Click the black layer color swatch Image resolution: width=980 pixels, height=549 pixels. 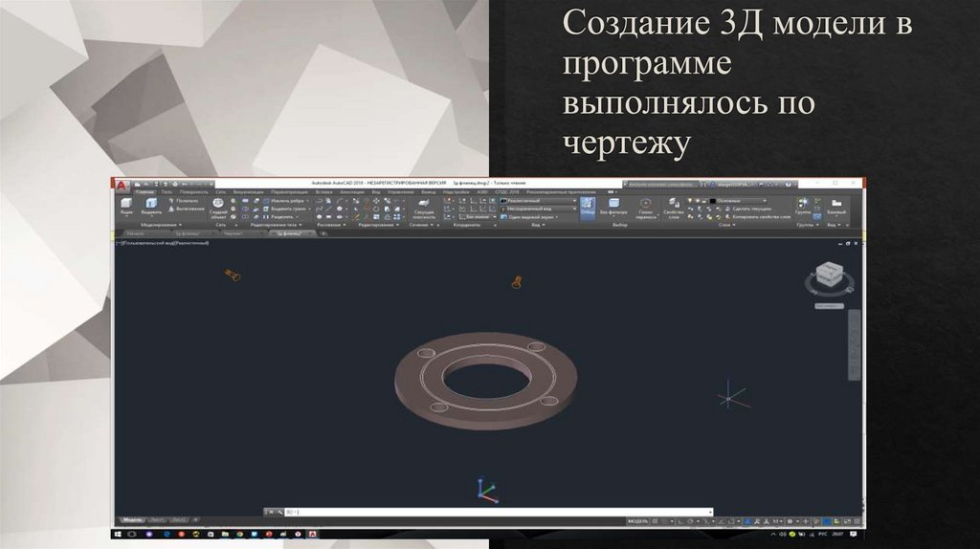click(x=713, y=201)
